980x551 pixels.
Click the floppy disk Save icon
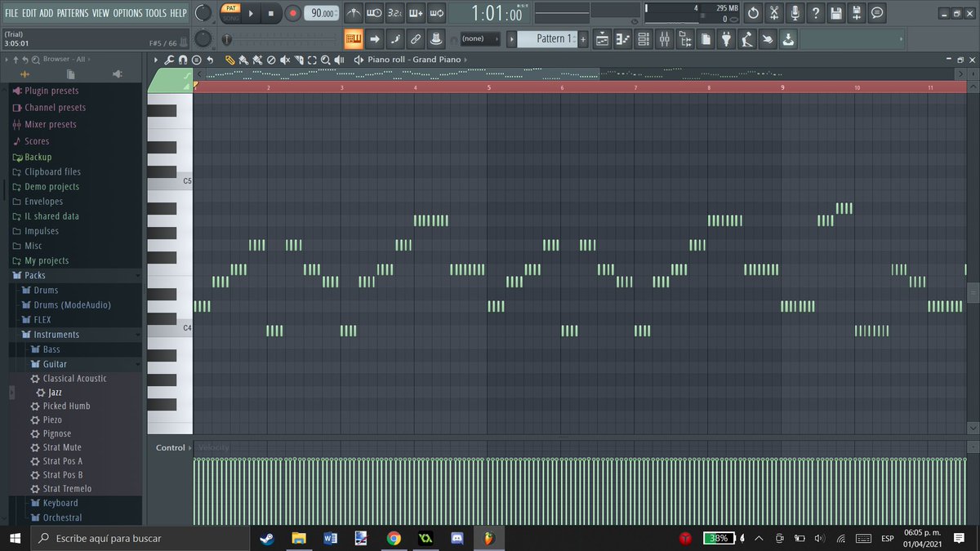(x=835, y=13)
